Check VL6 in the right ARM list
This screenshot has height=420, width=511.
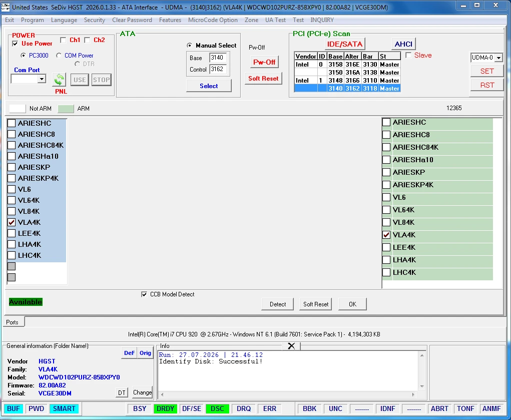(386, 197)
